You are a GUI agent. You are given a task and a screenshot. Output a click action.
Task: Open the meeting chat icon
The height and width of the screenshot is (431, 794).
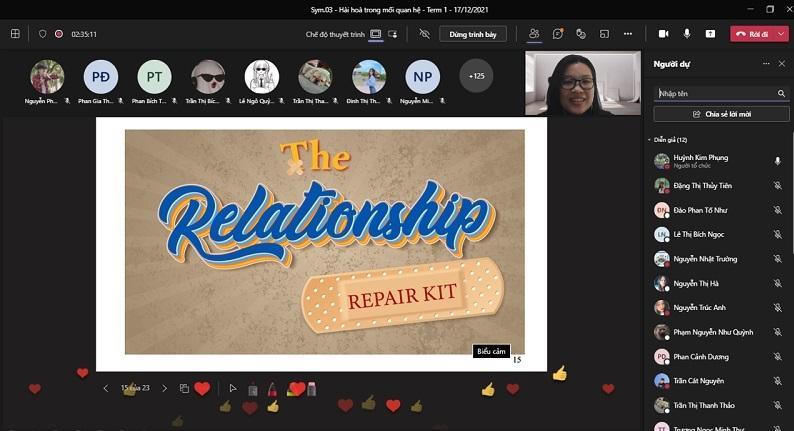pyautogui.click(x=558, y=33)
